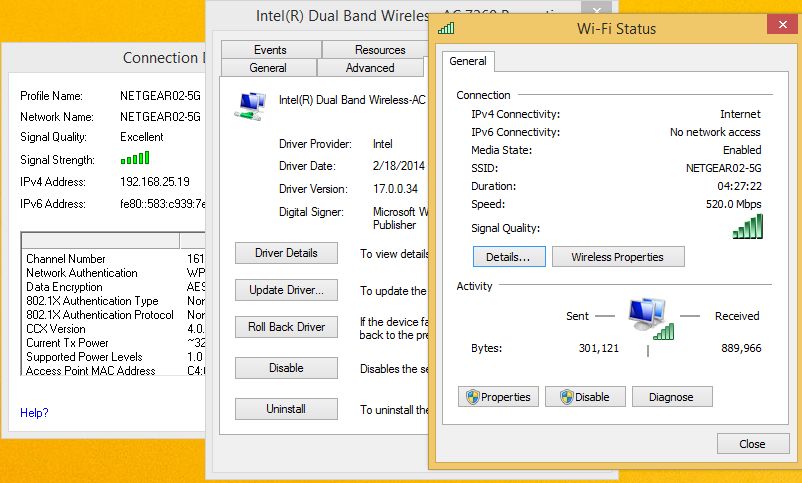The height and width of the screenshot is (483, 802).
Task: Click Update Driver... button
Action: pos(286,290)
